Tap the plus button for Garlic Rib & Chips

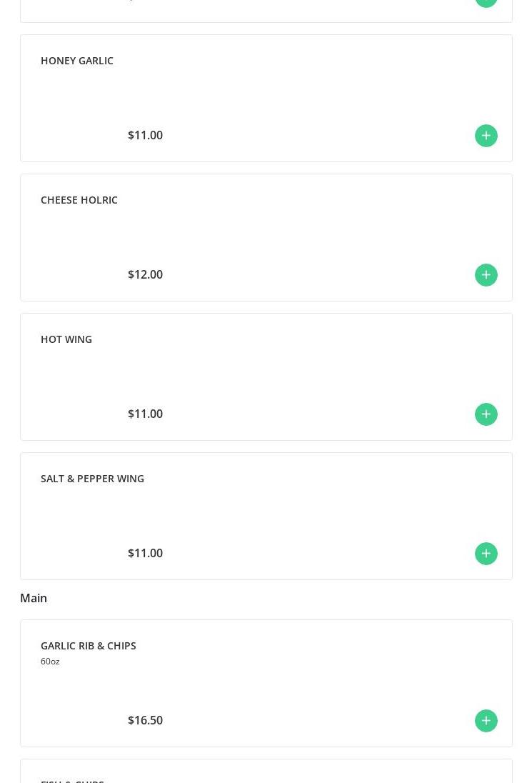(x=486, y=721)
